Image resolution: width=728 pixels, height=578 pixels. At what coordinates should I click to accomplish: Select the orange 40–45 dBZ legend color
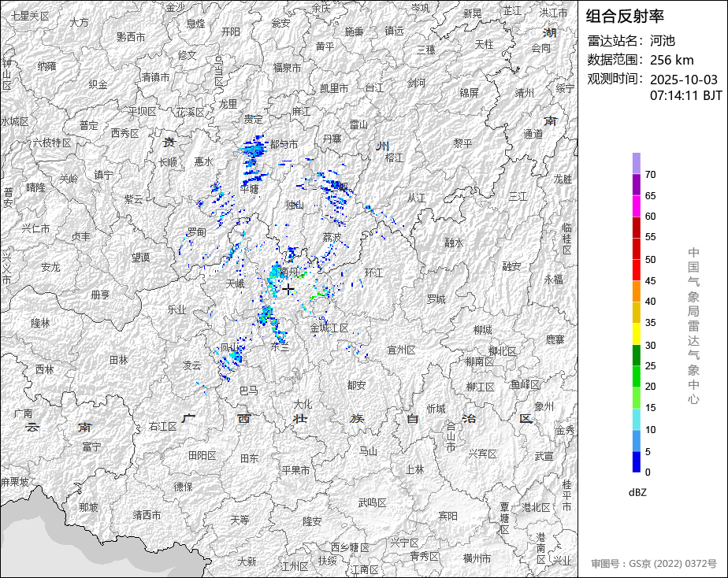click(x=636, y=291)
